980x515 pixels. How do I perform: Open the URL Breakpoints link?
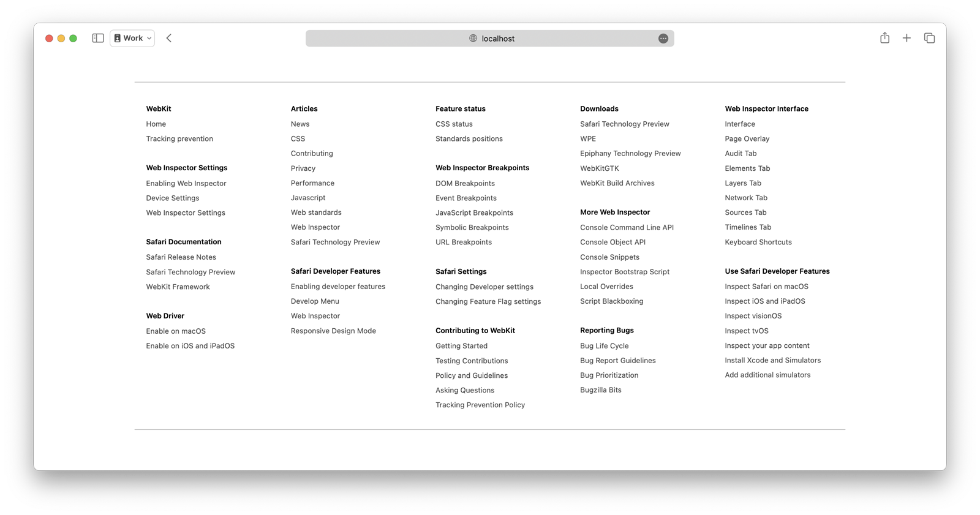pos(464,242)
